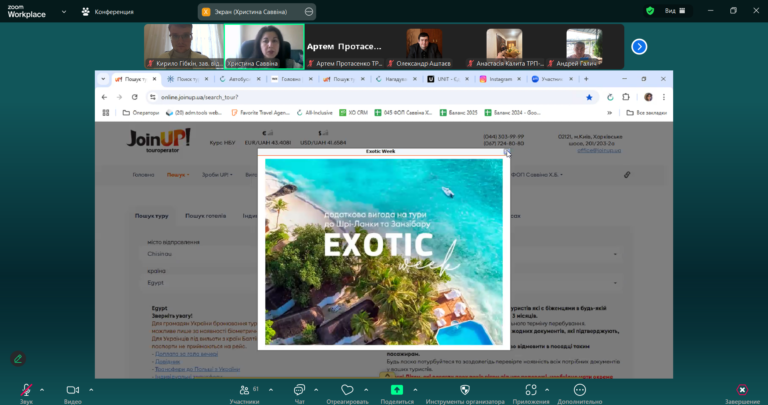Open the XO CRM bookmark
The height and width of the screenshot is (405, 768).
(354, 113)
